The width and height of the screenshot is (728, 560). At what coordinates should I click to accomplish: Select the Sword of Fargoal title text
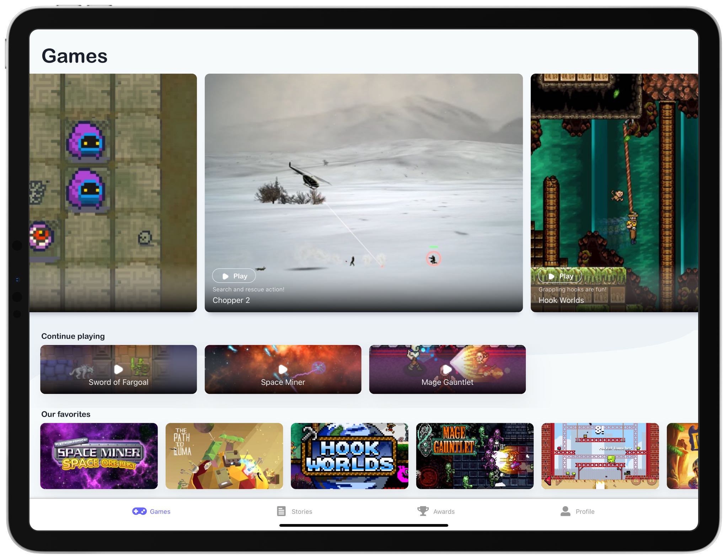[x=118, y=382]
